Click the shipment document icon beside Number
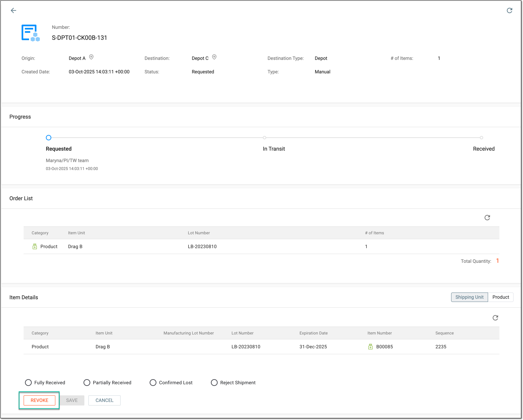Screen dimensions: 523x420 [31, 33]
